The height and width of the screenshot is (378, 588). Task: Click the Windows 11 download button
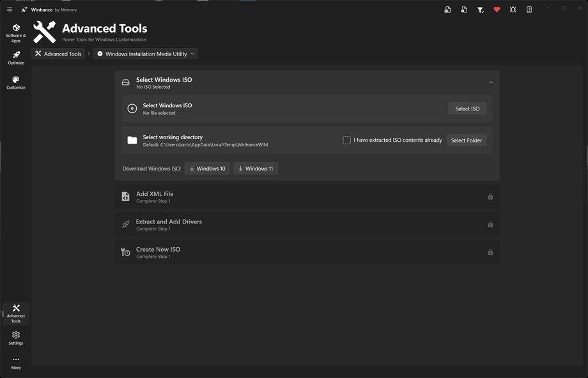coord(255,169)
